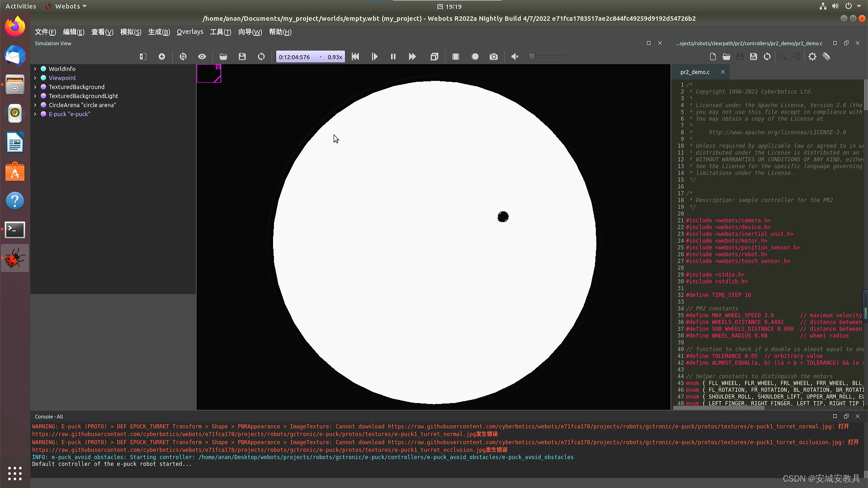868x488 pixels.
Task: Open the 工具(T) menu
Action: pyautogui.click(x=220, y=32)
